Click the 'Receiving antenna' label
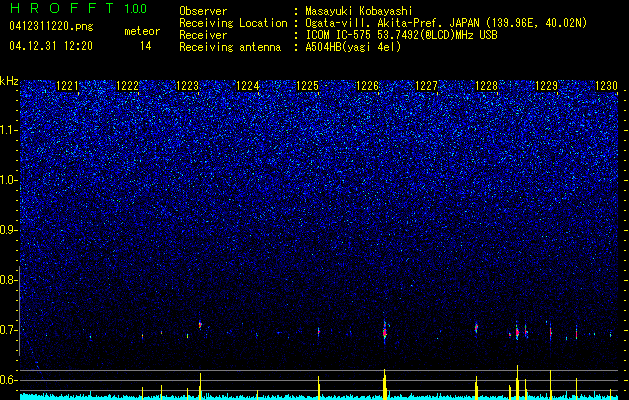Viewport: 629px width, 400px height. (230, 47)
